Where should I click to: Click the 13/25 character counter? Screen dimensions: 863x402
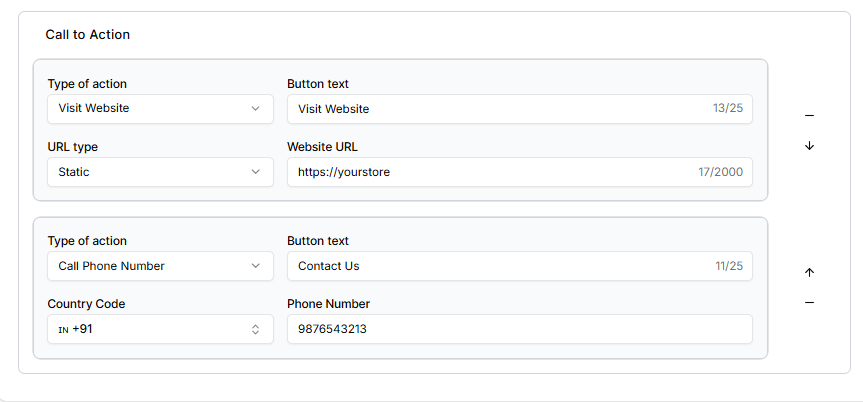point(727,109)
